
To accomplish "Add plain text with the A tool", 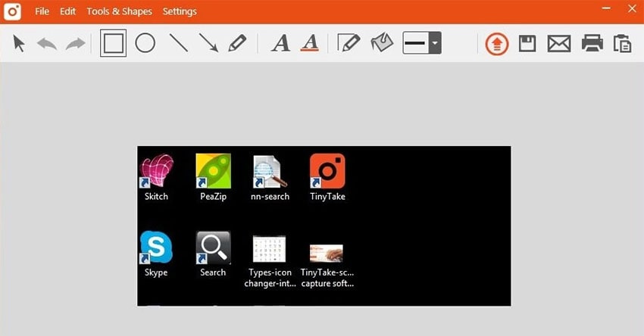I will [281, 43].
